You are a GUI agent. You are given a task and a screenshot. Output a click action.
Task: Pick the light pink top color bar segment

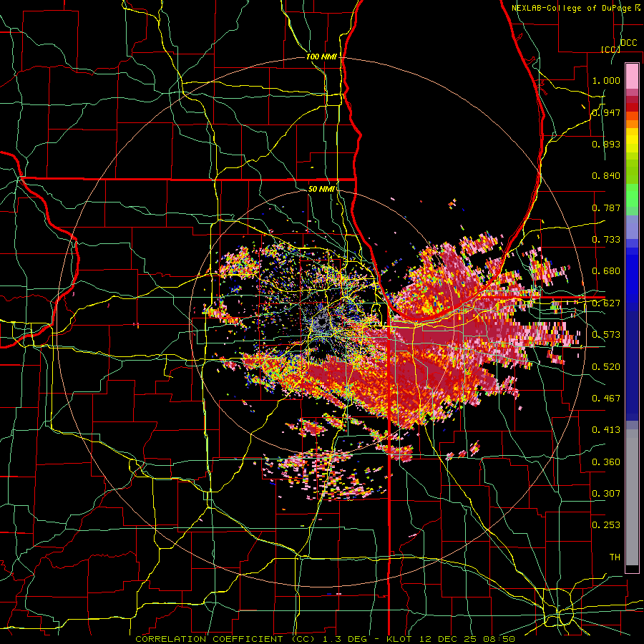coord(632,76)
